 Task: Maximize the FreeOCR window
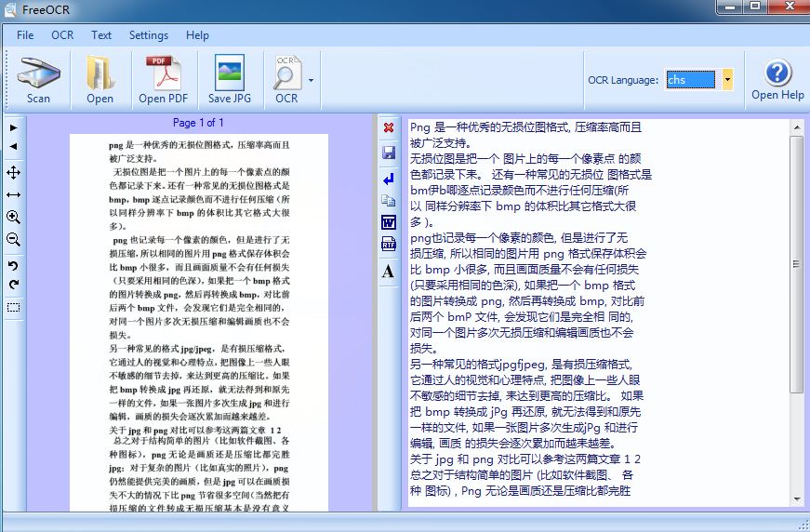(756, 7)
